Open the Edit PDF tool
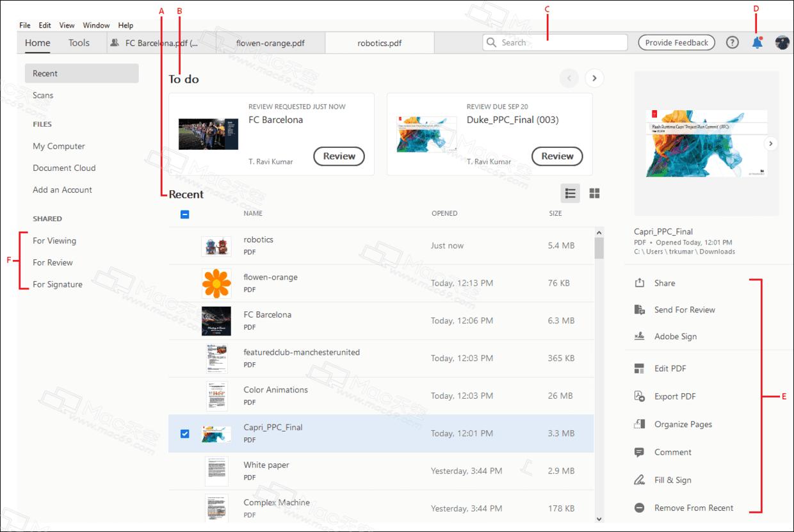The image size is (794, 532). 638,368
